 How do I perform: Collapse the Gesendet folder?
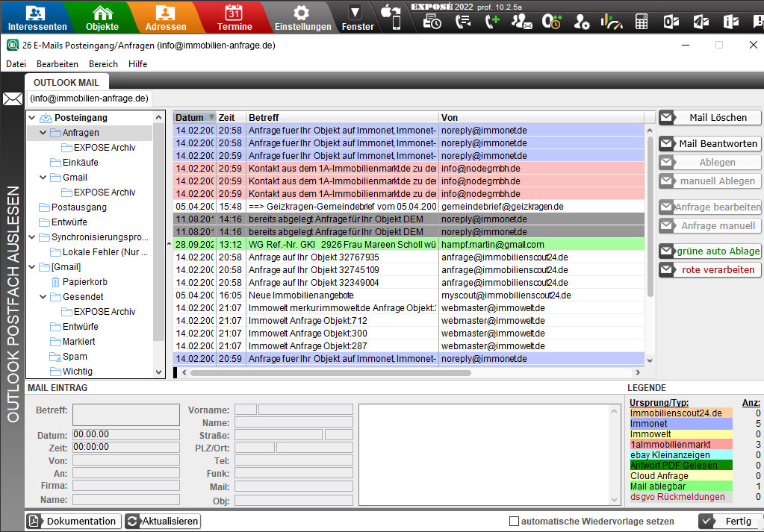(x=43, y=296)
